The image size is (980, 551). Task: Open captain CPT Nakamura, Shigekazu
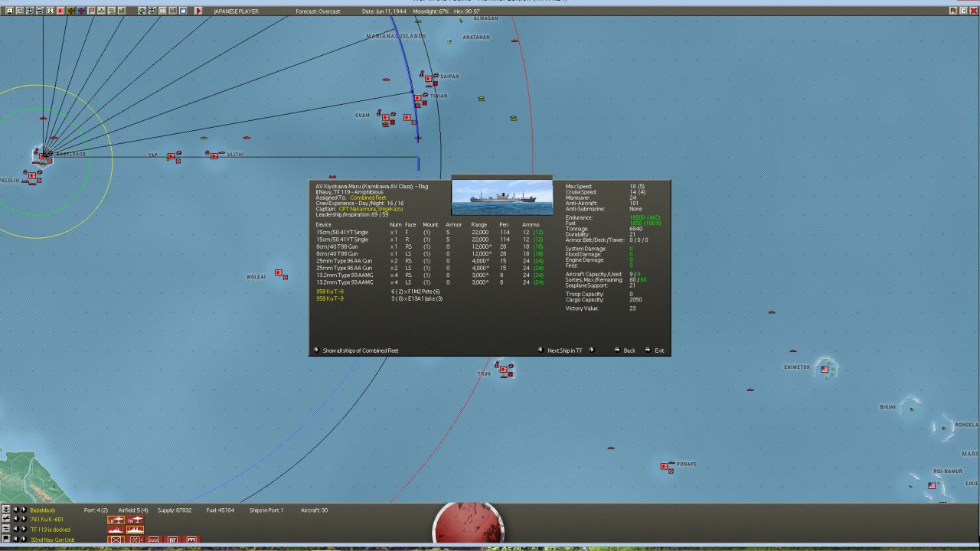pos(371,209)
